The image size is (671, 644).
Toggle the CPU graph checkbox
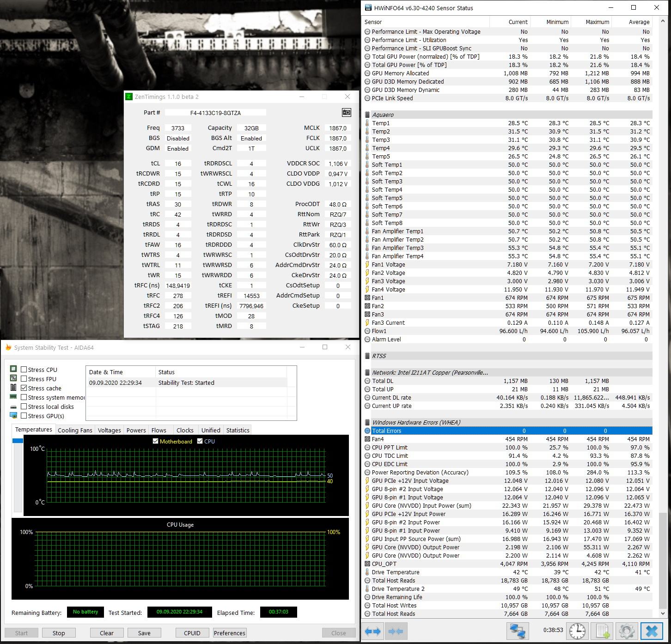[x=200, y=441]
